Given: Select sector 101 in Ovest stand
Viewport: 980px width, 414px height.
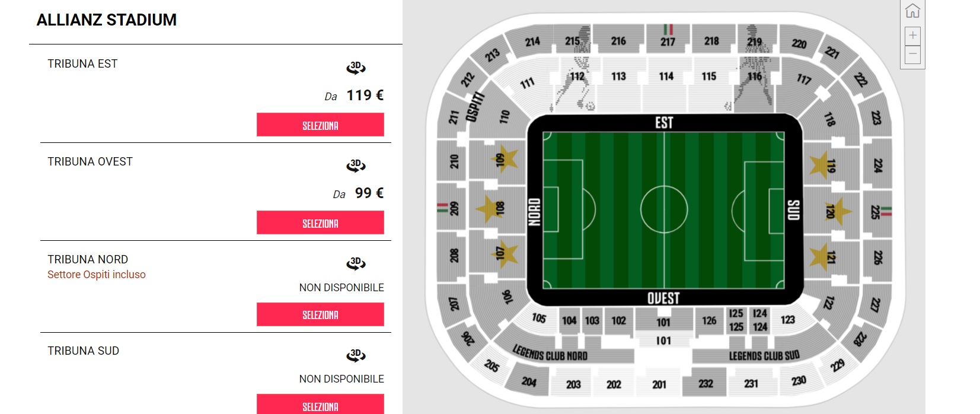Looking at the screenshot, I should pyautogui.click(x=663, y=322).
